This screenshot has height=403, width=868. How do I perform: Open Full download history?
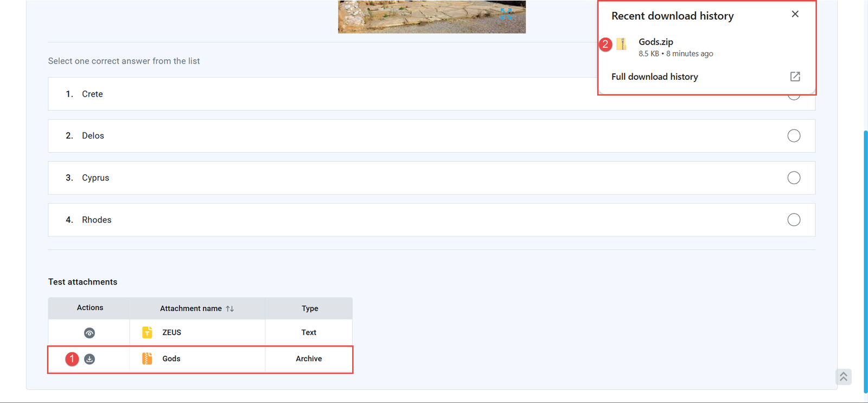654,77
